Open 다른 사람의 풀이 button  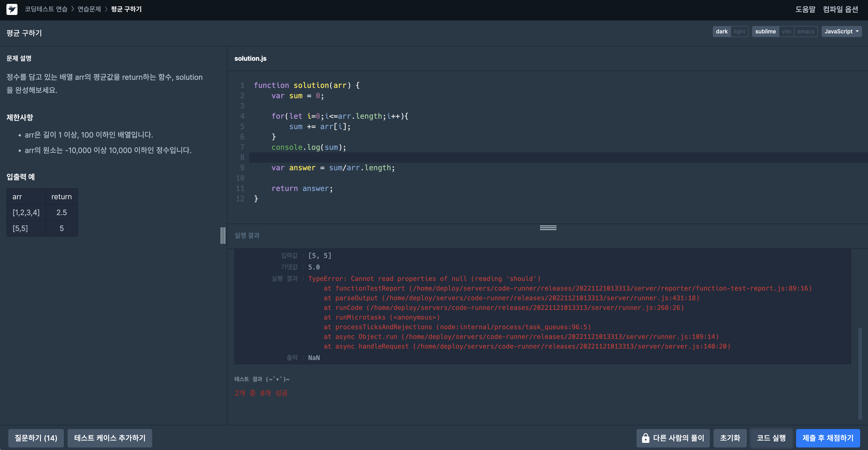(673, 438)
